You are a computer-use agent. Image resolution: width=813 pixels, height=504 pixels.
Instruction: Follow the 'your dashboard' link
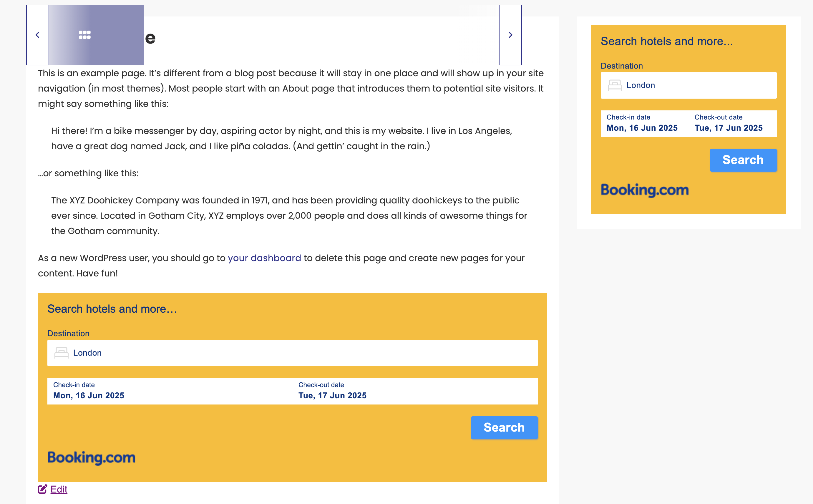coord(264,258)
